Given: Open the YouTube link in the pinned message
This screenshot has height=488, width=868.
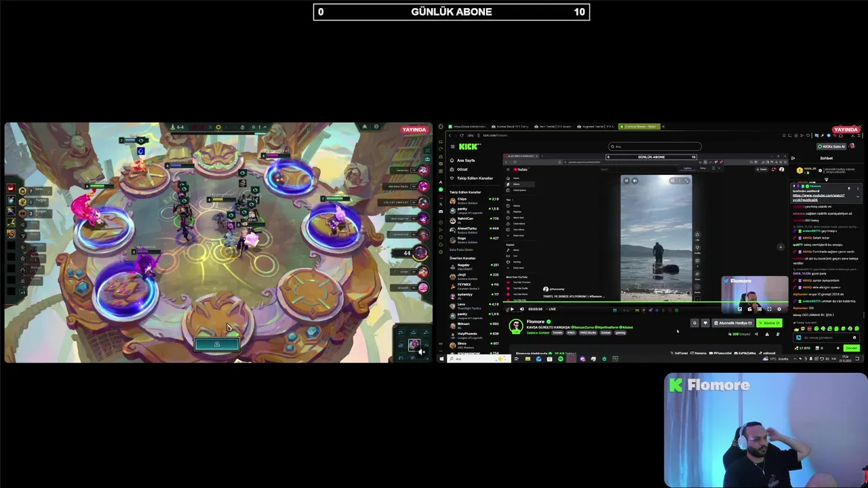Looking at the screenshot, I should [x=818, y=198].
